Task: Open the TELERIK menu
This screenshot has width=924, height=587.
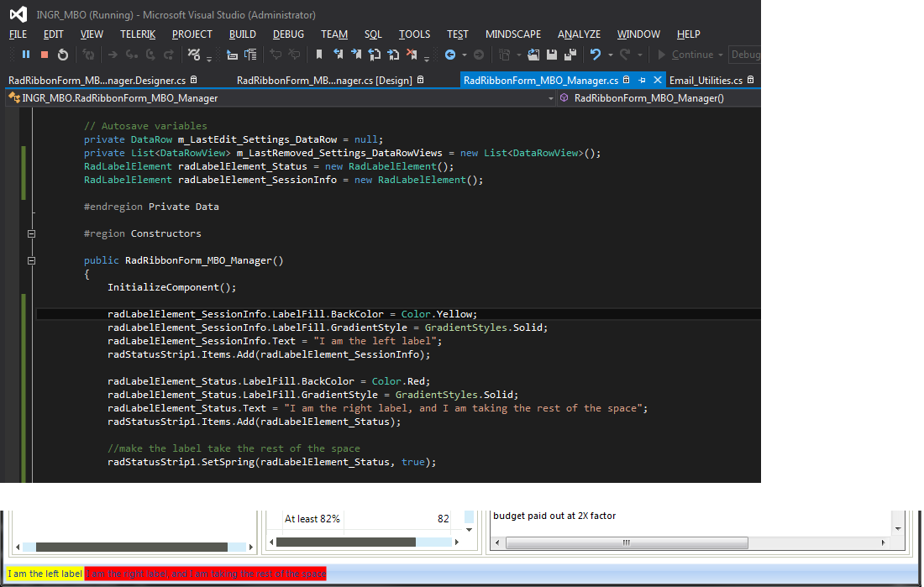Action: (x=138, y=34)
